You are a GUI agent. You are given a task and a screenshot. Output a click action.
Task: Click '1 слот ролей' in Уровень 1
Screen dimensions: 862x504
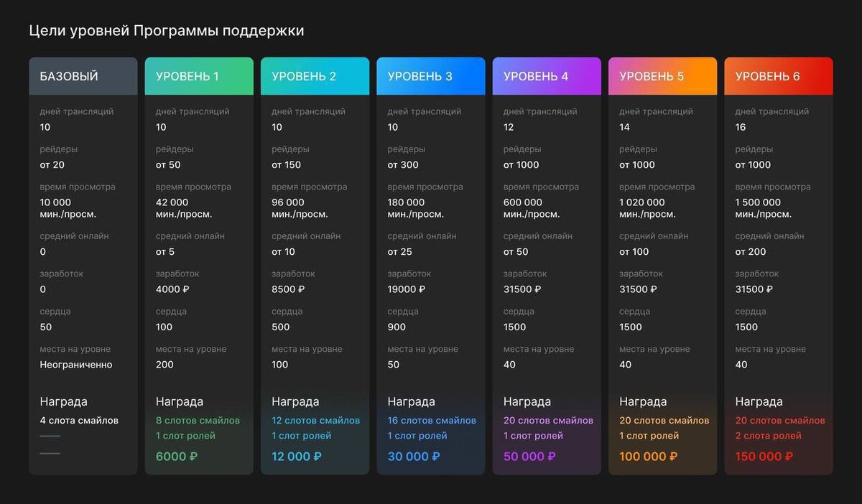[185, 436]
